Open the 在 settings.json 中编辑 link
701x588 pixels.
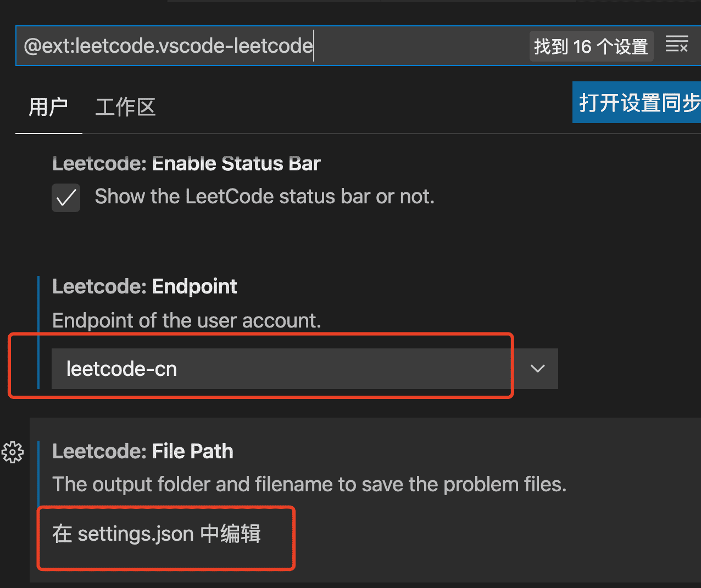coord(157,534)
